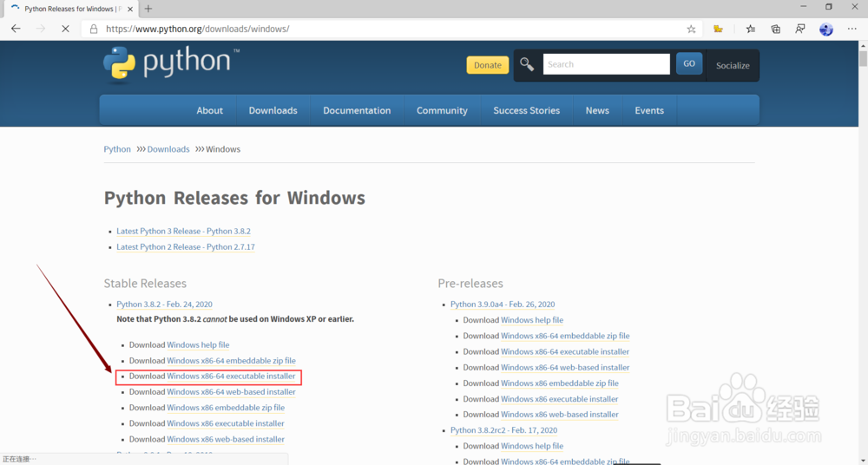Open the Events menu
Viewport: 868px width, 465px height.
point(649,110)
